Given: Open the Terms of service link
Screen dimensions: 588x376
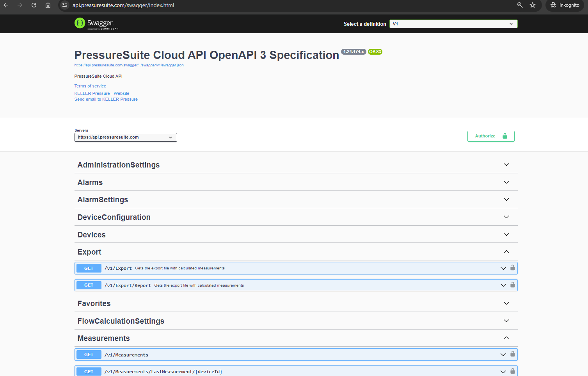Looking at the screenshot, I should coord(90,86).
